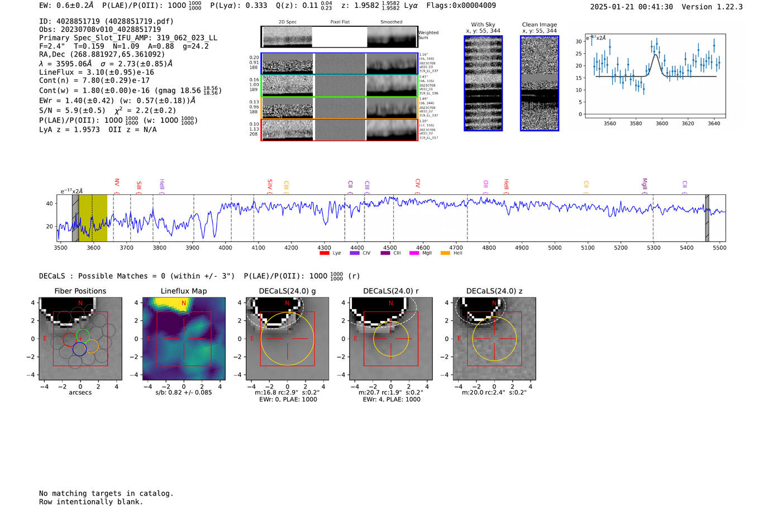Click the Clean Image cutout
Viewport: 782px width, 532px height.
(x=539, y=83)
